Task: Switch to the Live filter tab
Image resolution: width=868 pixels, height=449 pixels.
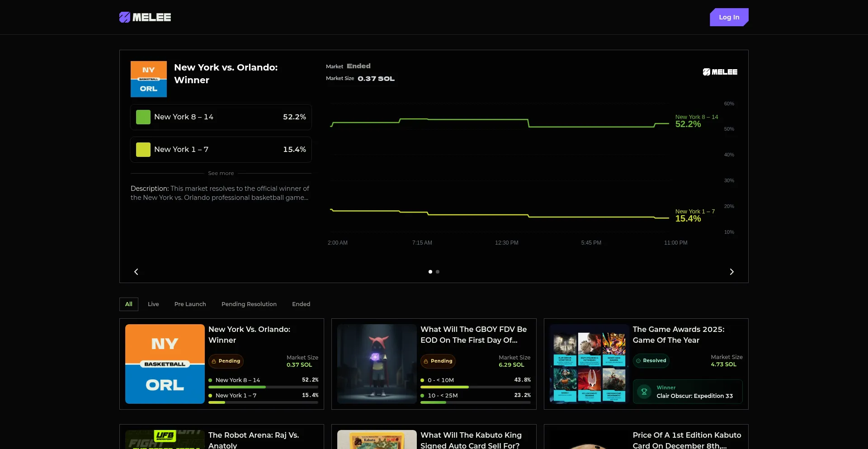Action: pos(153,304)
